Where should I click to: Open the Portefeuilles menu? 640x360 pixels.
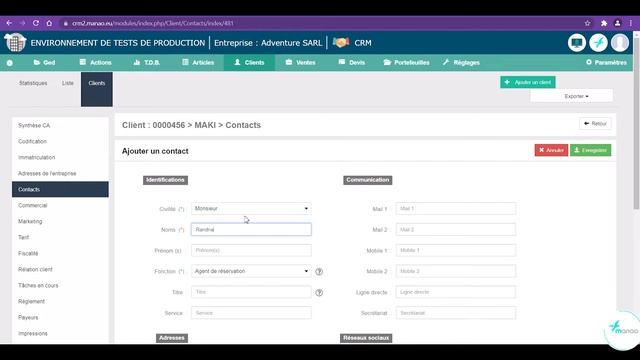coord(407,62)
